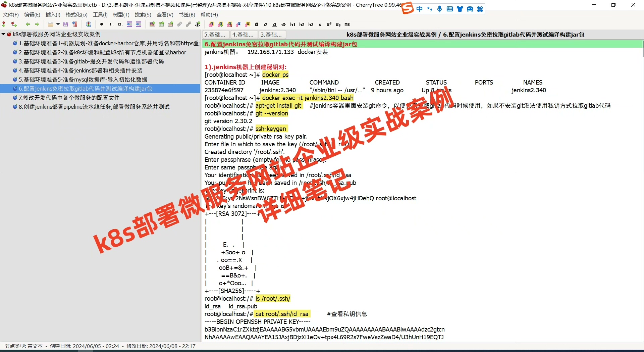Screen dimensions: 644x352
Task: Toggle bold text formatting
Action: [x=257, y=24]
